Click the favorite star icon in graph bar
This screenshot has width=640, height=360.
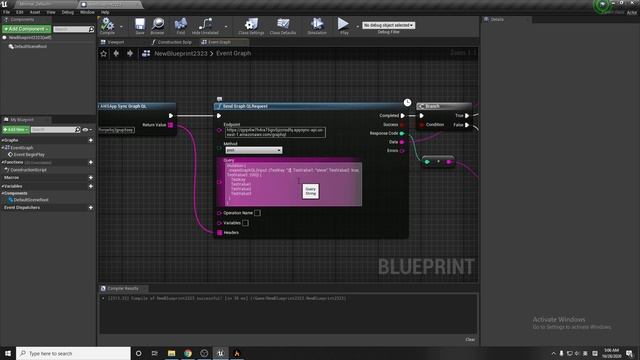(x=104, y=53)
